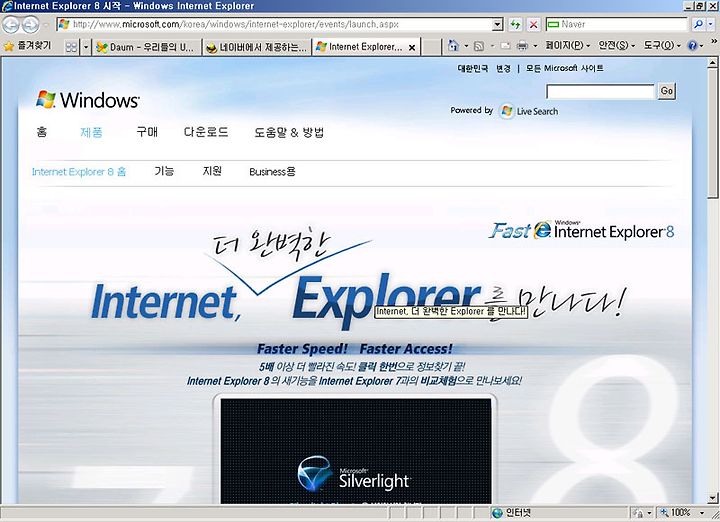Open Internet Explorer 8 홈 sub-link

(79, 172)
